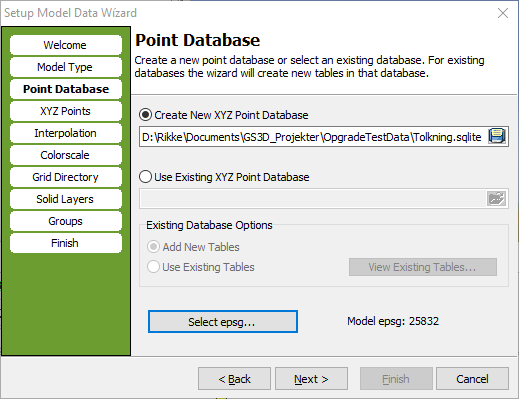Cancel the wizard
This screenshot has height=399, width=519.
pos(472,379)
